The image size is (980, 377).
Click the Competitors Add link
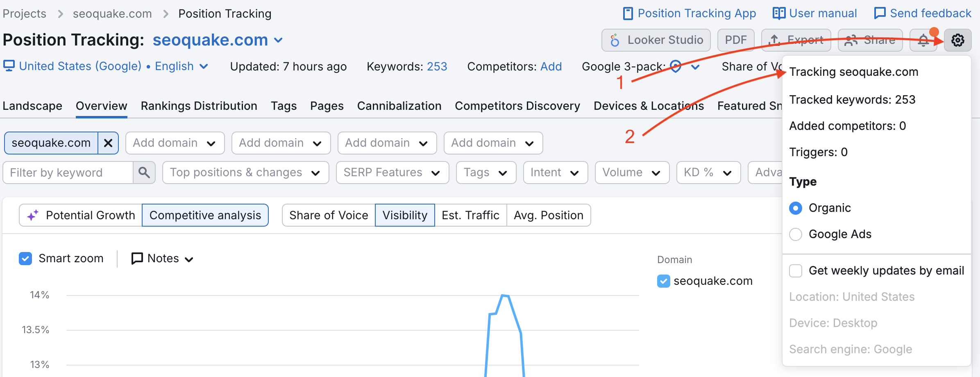tap(551, 66)
